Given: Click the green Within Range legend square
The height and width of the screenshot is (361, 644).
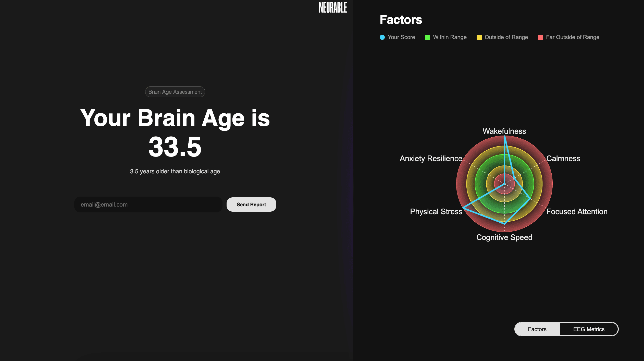Looking at the screenshot, I should pos(428,37).
